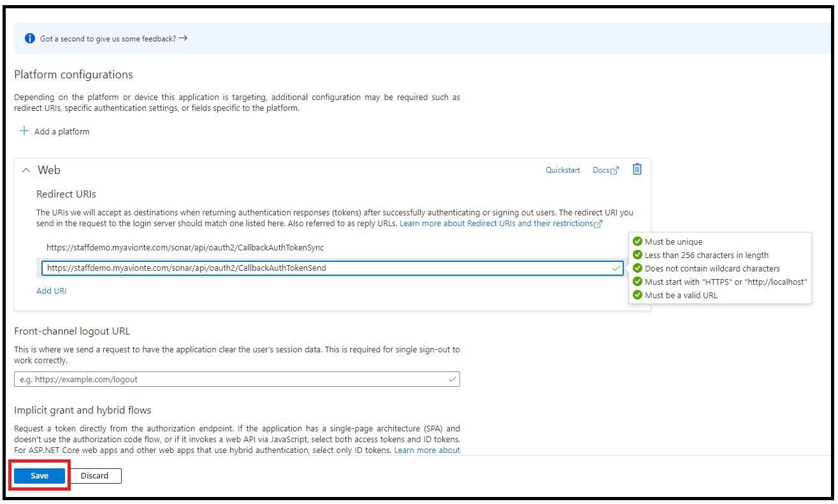Screen dimensions: 838x504
Task: Click the green checkmark next to Must be unique
Action: [x=638, y=241]
